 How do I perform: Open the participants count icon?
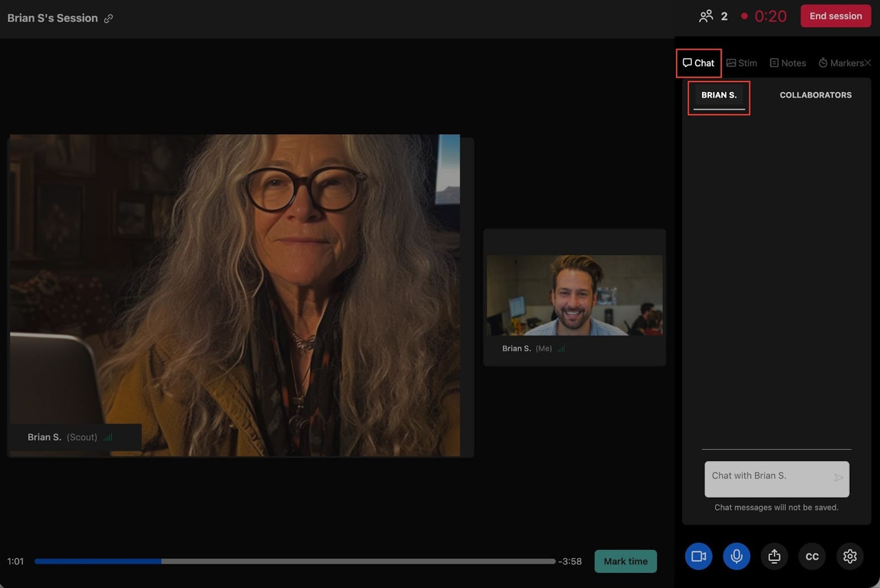[706, 16]
